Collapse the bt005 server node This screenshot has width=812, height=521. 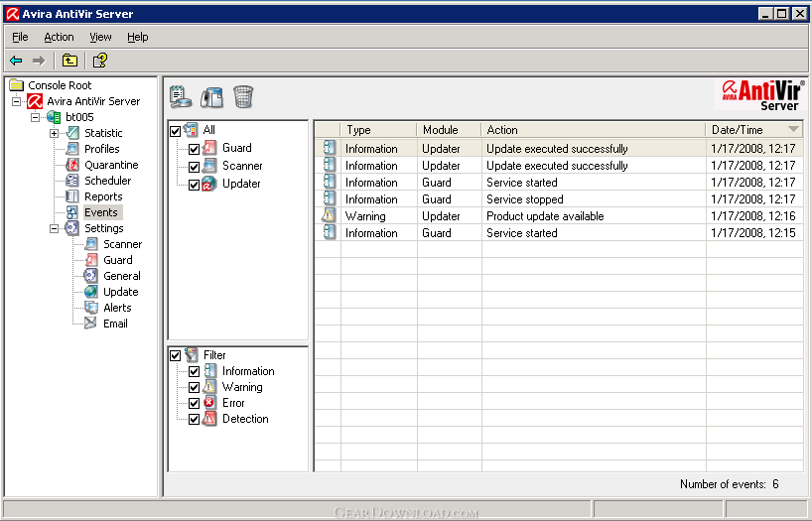[36, 117]
